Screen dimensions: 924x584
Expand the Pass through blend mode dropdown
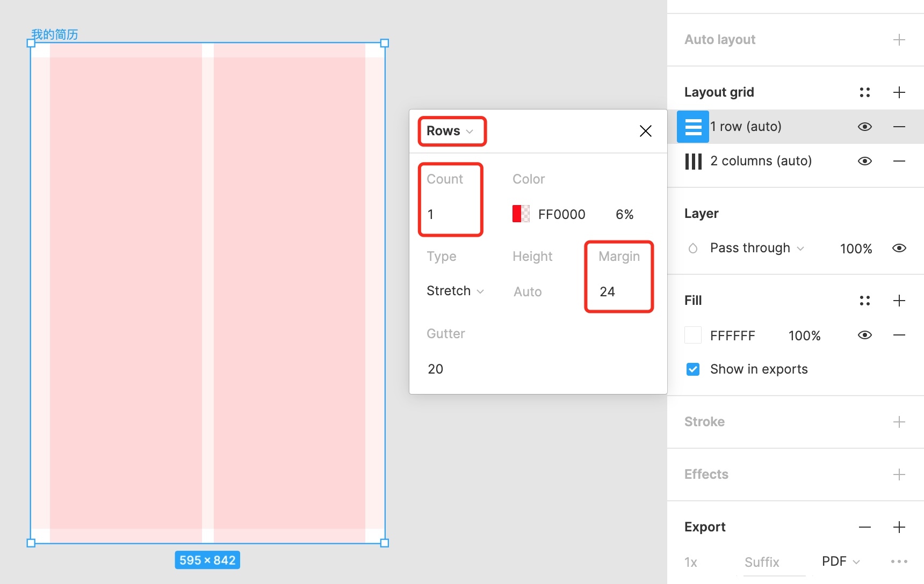[756, 248]
